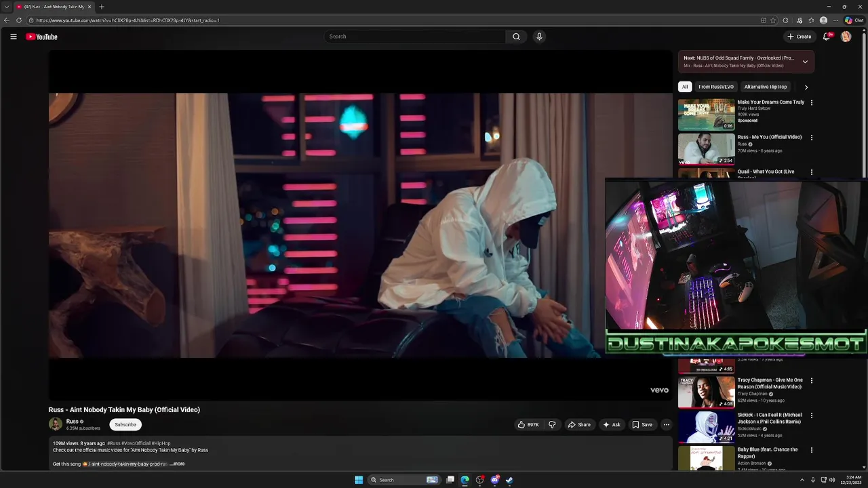Expand the description with ...more

click(x=178, y=464)
